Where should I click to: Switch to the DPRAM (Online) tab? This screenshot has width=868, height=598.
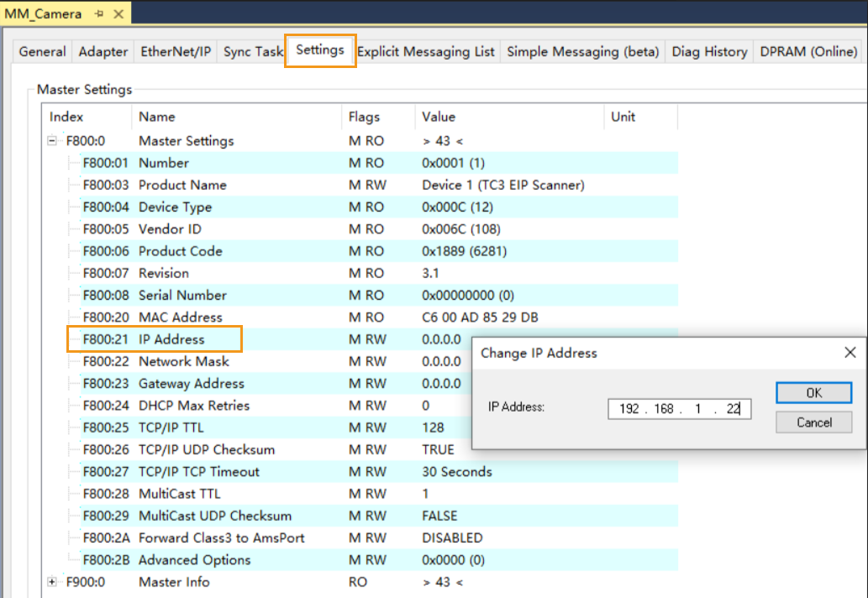pos(808,52)
